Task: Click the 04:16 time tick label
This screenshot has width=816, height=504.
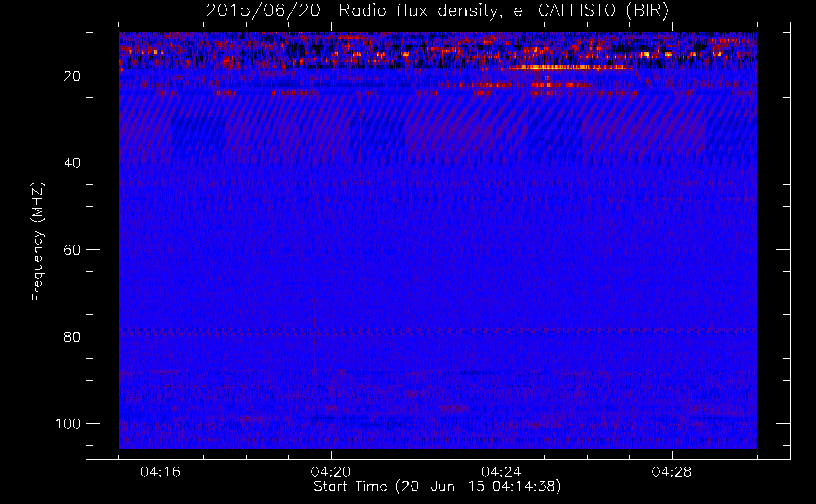Action: (160, 472)
